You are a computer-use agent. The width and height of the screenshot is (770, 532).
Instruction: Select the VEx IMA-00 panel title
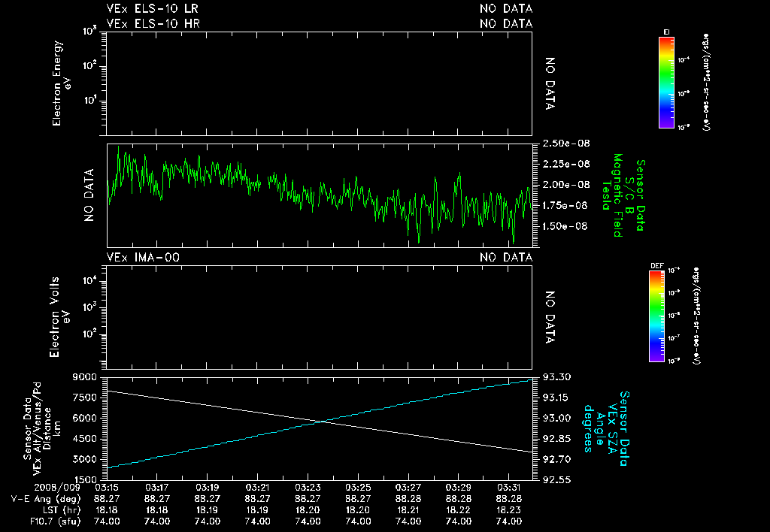(x=143, y=258)
